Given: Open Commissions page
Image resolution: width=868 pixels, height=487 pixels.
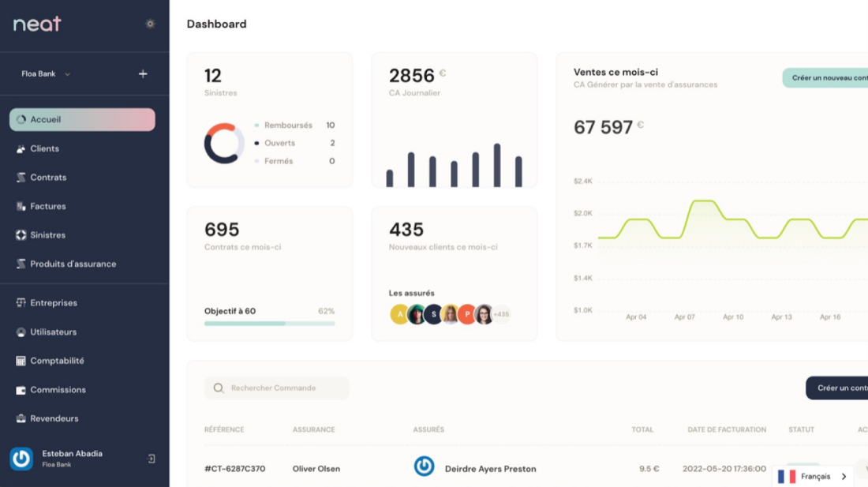Looking at the screenshot, I should [58, 390].
